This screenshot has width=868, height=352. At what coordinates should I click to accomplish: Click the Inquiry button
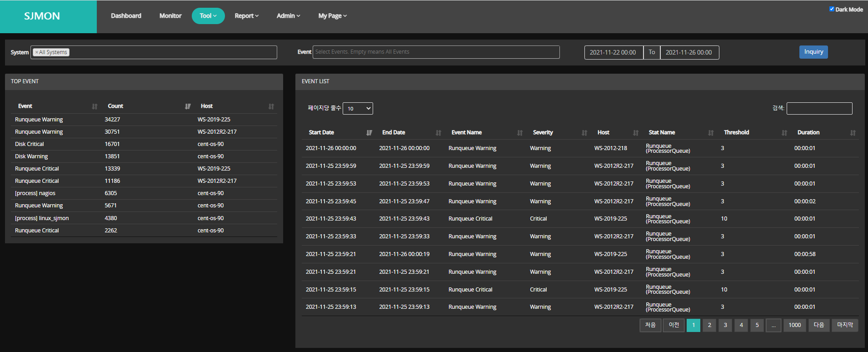pos(813,52)
